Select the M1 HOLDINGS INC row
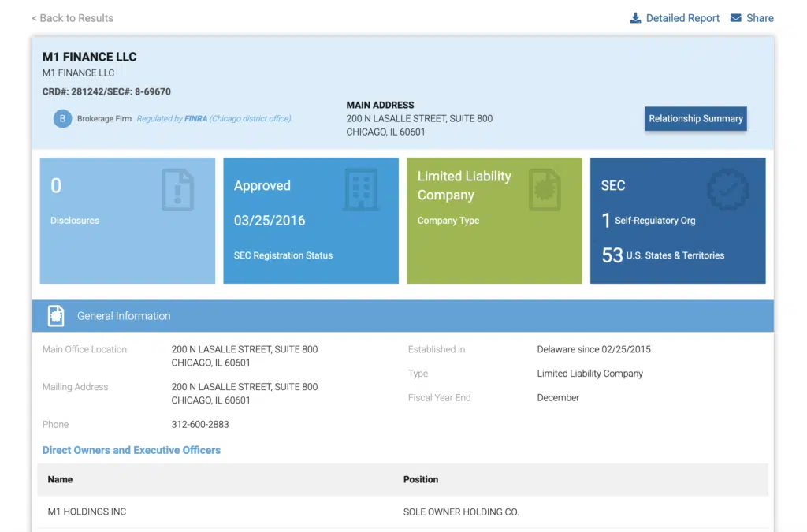Image resolution: width=807 pixels, height=532 pixels. (87, 512)
